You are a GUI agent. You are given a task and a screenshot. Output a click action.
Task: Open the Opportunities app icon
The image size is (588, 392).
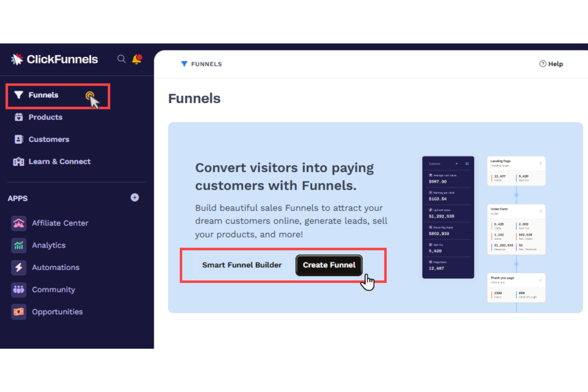coord(19,312)
